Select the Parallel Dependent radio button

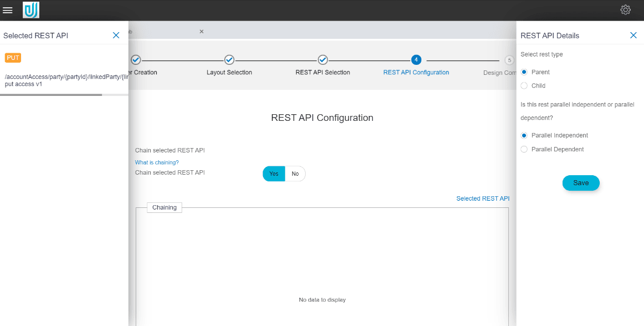[524, 149]
